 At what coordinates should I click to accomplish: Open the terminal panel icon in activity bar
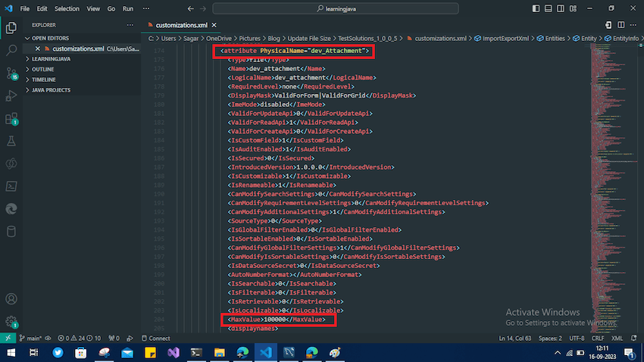[11, 186]
